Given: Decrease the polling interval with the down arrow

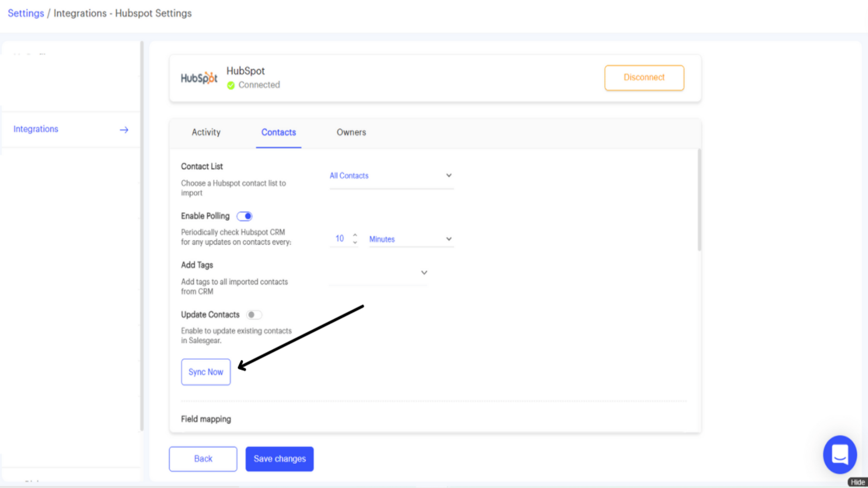Looking at the screenshot, I should click(x=355, y=242).
